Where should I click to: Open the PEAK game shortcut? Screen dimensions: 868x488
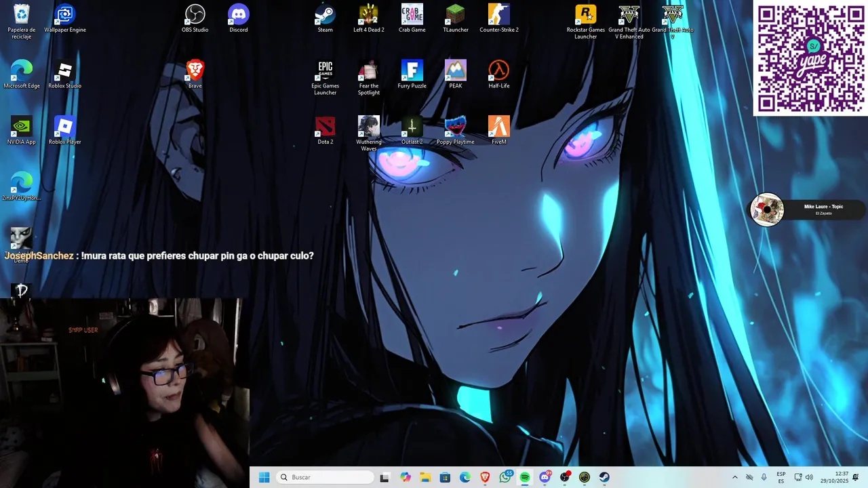click(455, 74)
